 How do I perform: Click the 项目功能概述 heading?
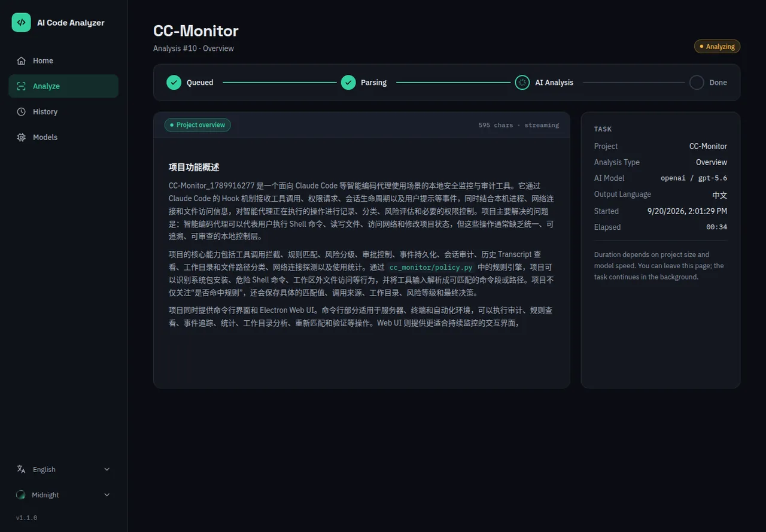[194, 168]
